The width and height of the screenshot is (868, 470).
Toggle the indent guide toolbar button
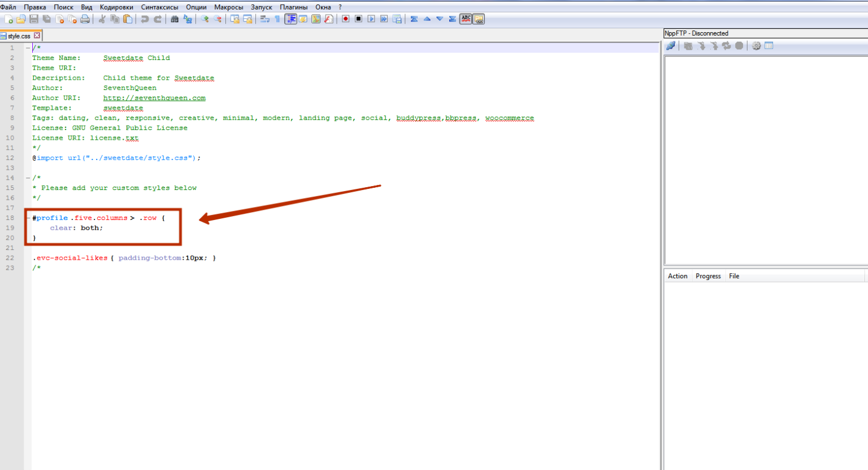tap(290, 19)
